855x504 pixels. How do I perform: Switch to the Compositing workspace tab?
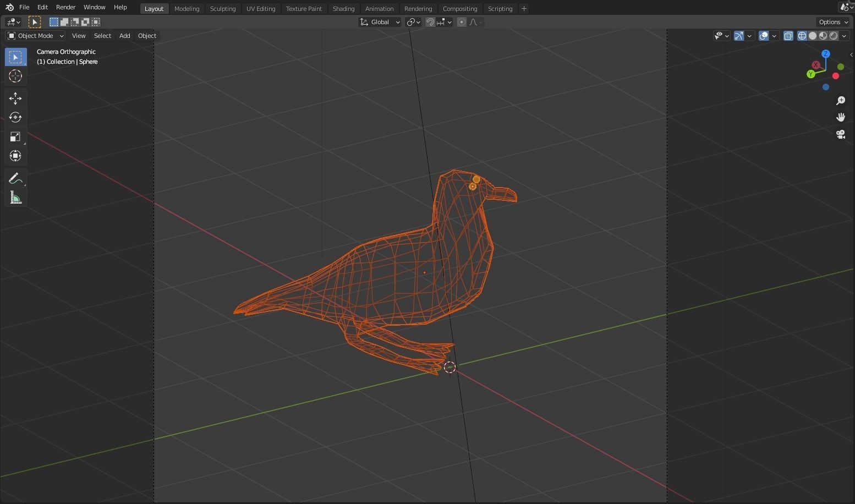pos(460,9)
